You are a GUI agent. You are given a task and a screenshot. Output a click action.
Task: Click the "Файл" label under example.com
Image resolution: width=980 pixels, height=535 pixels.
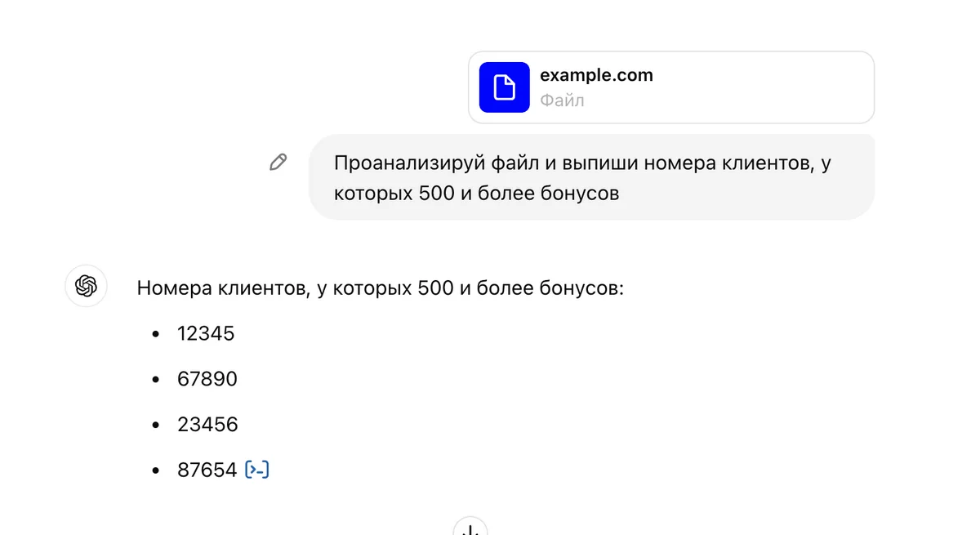click(562, 101)
